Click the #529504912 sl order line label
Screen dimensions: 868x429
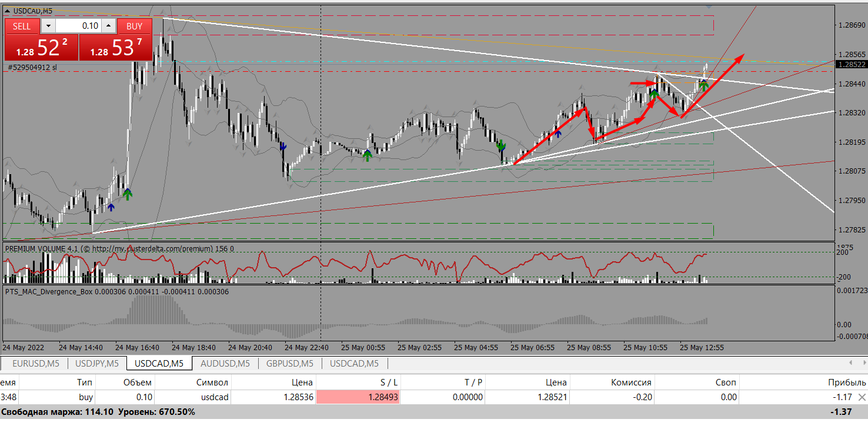[x=32, y=68]
